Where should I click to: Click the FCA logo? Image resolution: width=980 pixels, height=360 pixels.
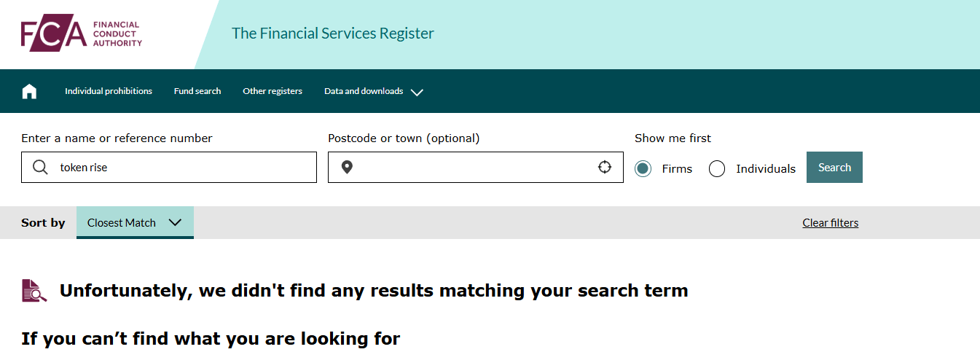click(x=82, y=34)
